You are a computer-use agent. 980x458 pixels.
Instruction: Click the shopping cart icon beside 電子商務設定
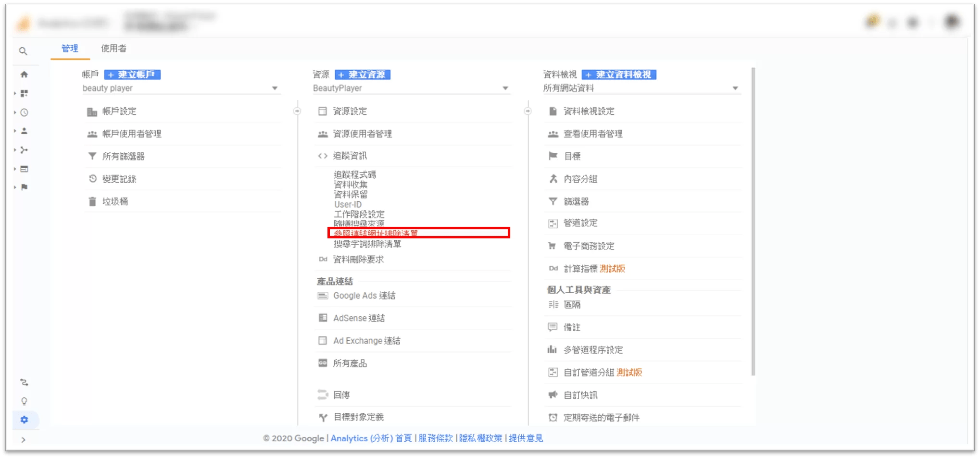tap(552, 246)
